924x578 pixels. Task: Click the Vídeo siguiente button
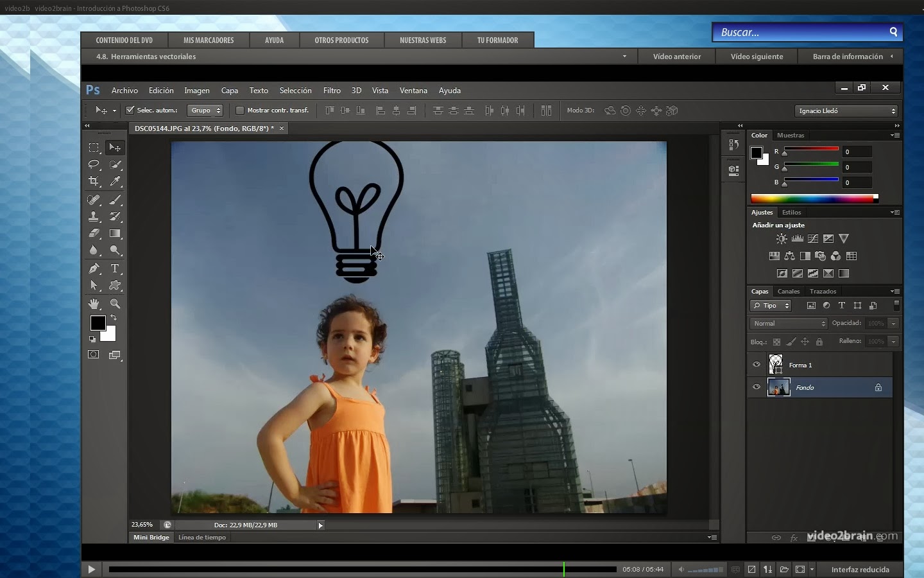pos(756,57)
